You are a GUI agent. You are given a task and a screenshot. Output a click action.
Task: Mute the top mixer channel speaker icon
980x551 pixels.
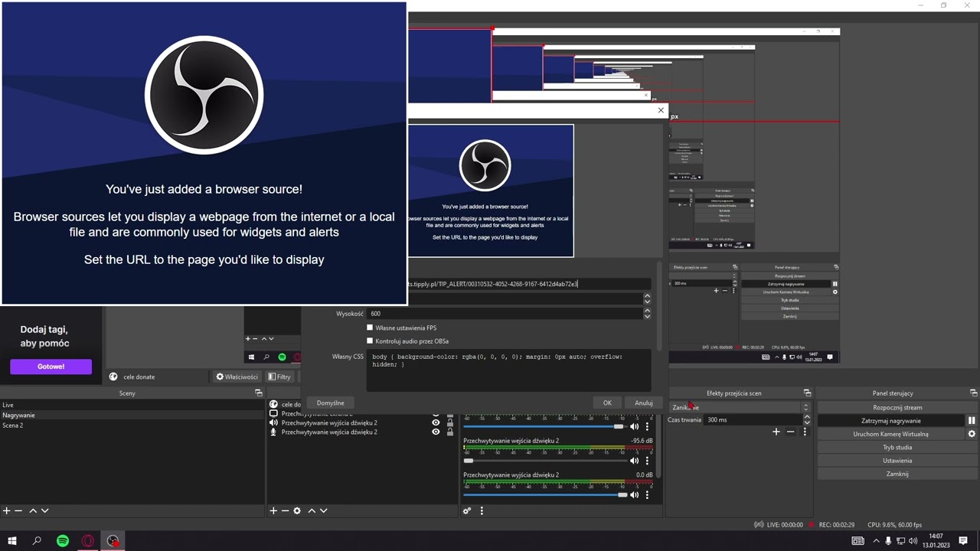634,426
